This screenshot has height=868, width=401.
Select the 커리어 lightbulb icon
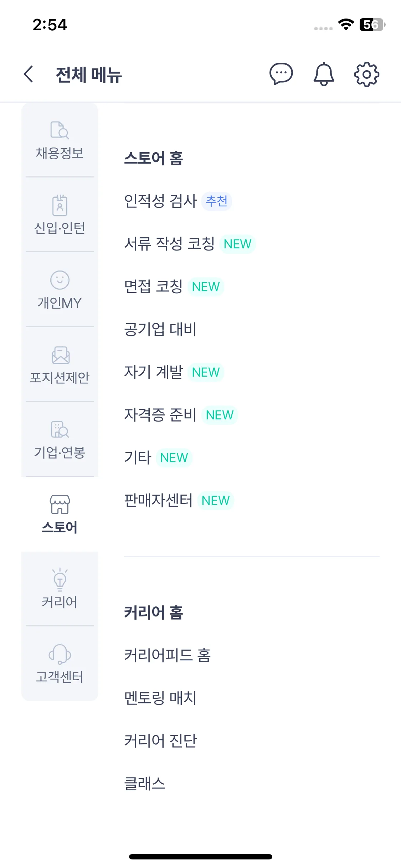(60, 580)
